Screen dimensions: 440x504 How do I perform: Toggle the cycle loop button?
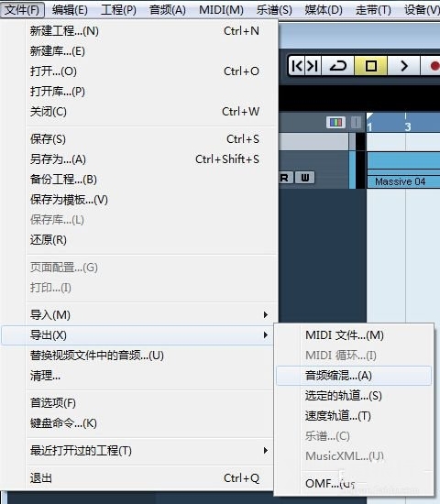337,66
